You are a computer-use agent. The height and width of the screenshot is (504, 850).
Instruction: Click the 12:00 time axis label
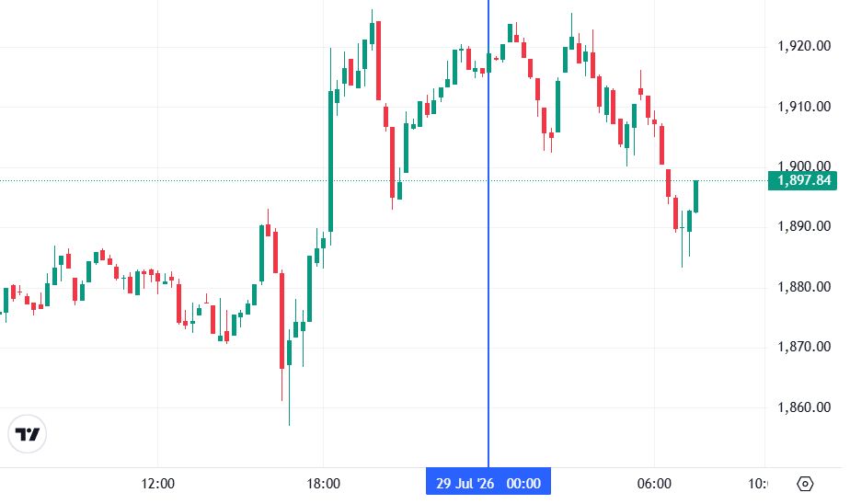(x=157, y=484)
